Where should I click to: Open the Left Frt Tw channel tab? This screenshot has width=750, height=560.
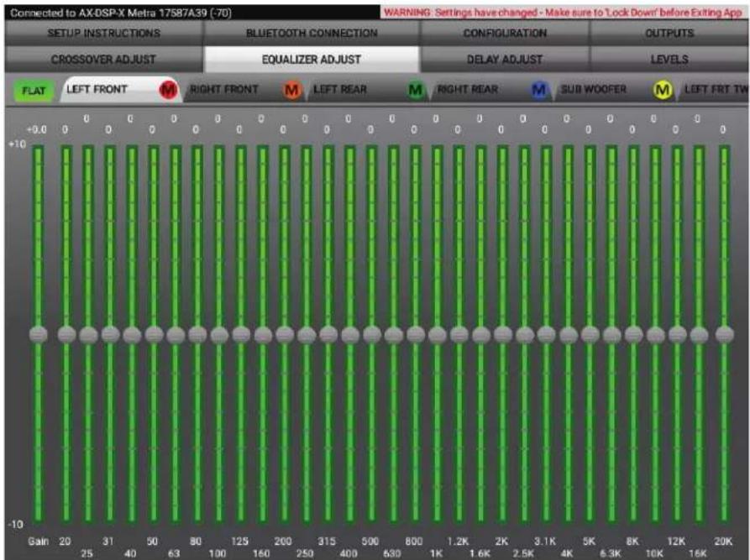click(x=715, y=90)
